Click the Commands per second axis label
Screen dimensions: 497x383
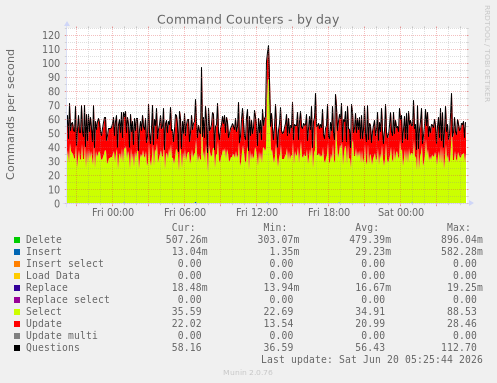pyautogui.click(x=10, y=114)
